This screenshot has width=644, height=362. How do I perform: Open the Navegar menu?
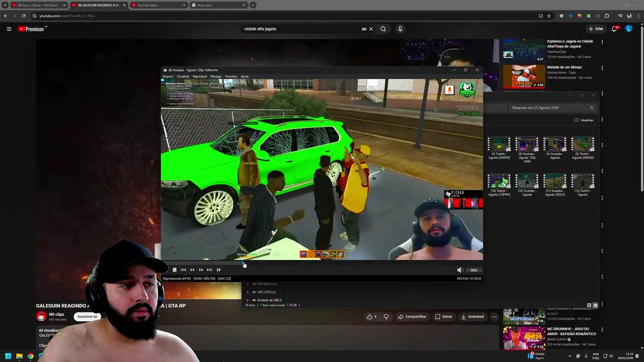pyautogui.click(x=216, y=76)
